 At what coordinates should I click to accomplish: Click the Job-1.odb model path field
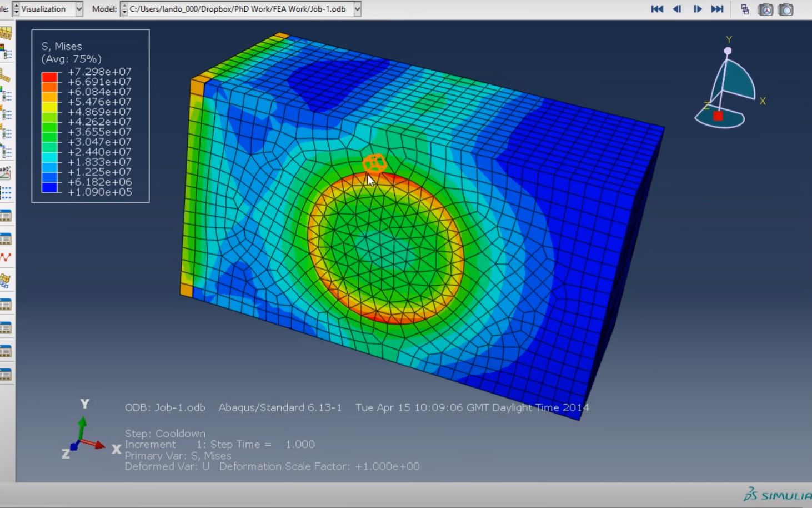click(x=240, y=9)
